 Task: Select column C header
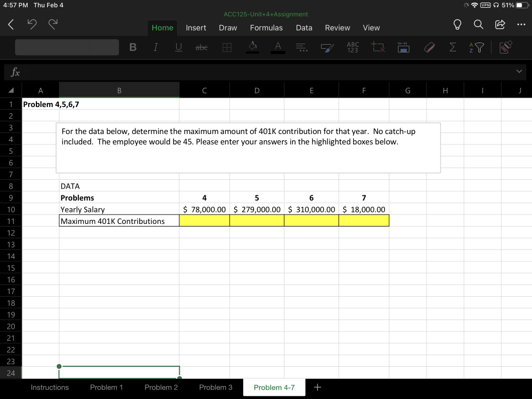204,90
